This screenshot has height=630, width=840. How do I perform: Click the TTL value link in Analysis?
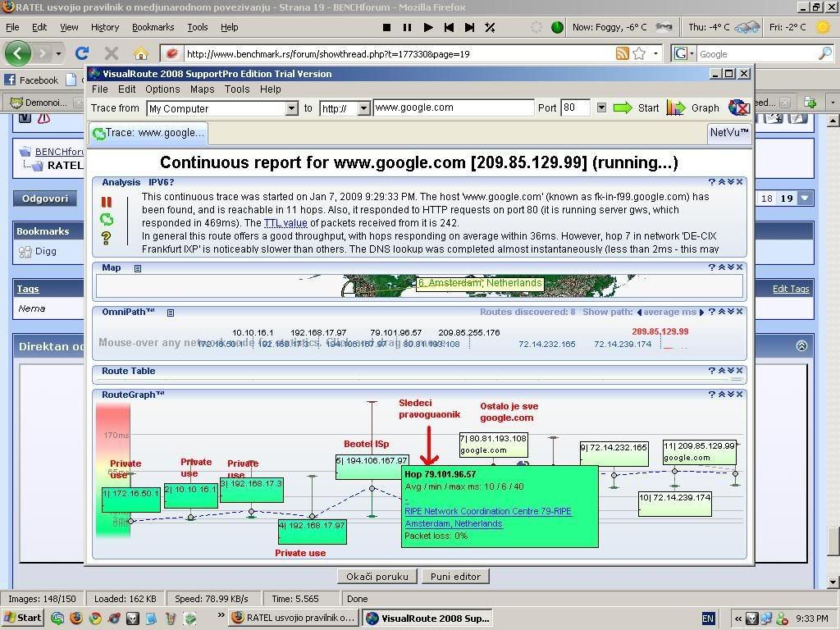coord(285,223)
